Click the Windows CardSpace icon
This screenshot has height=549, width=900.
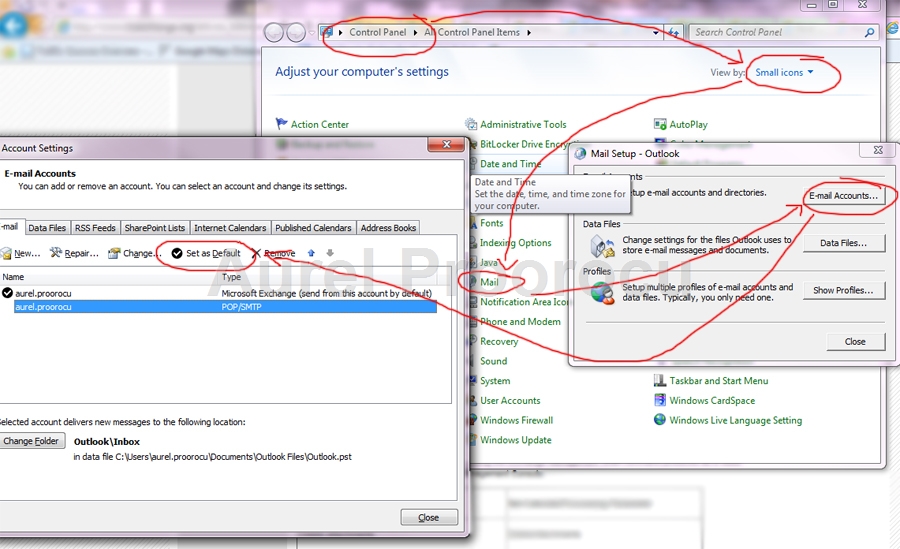[x=660, y=400]
